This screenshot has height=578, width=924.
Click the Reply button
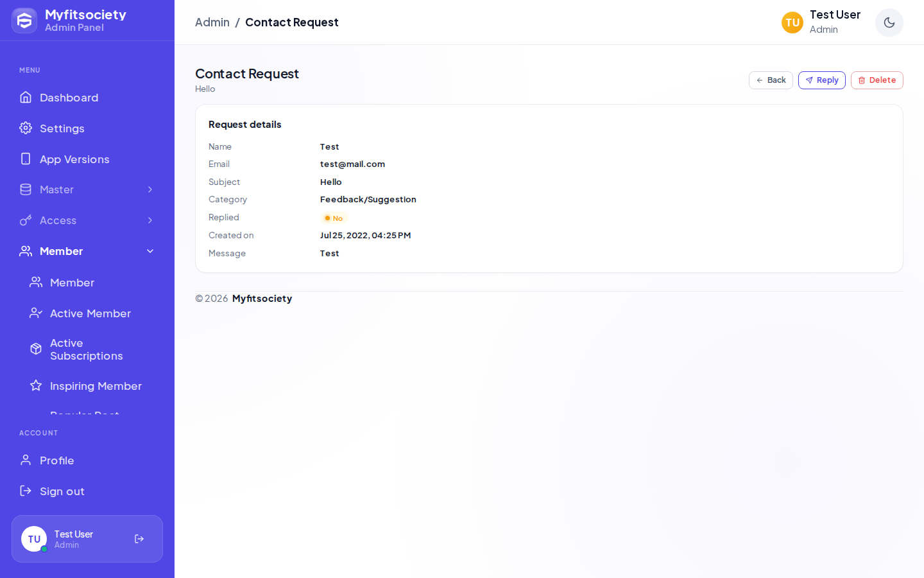click(822, 80)
